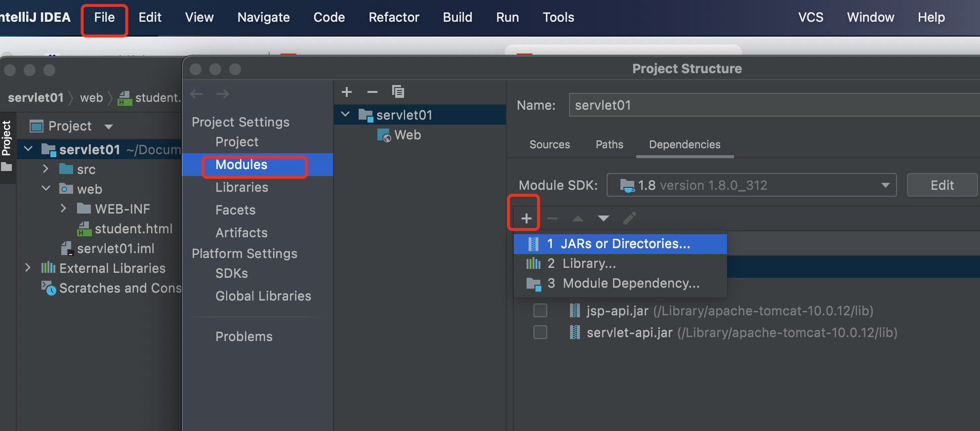Open the Window menu
980x431 pixels.
point(871,17)
